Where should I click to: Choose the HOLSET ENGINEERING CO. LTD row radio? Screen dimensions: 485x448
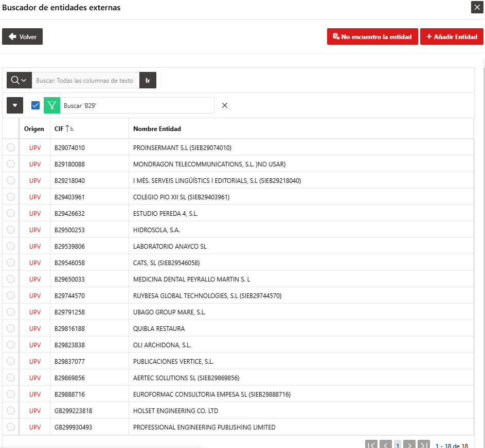[x=11, y=410]
